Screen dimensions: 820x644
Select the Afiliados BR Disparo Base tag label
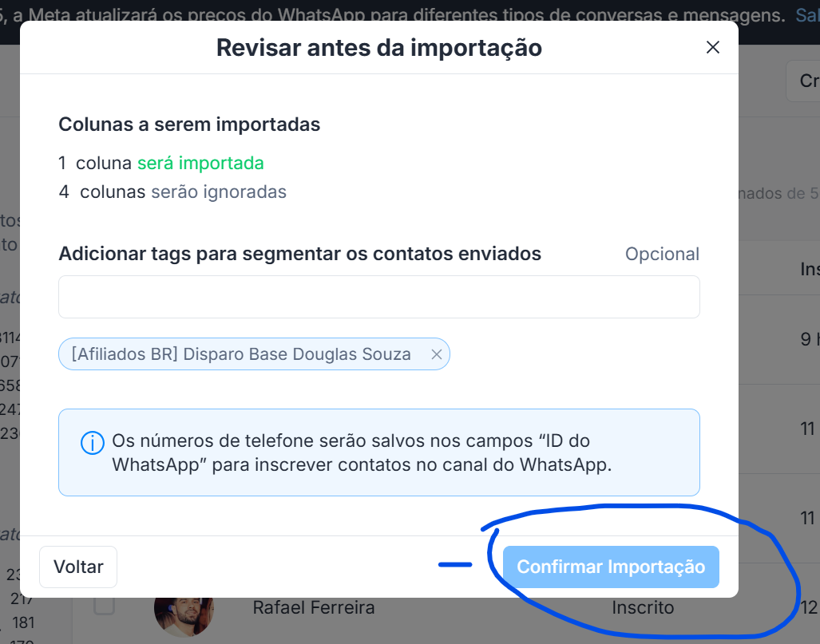point(241,354)
